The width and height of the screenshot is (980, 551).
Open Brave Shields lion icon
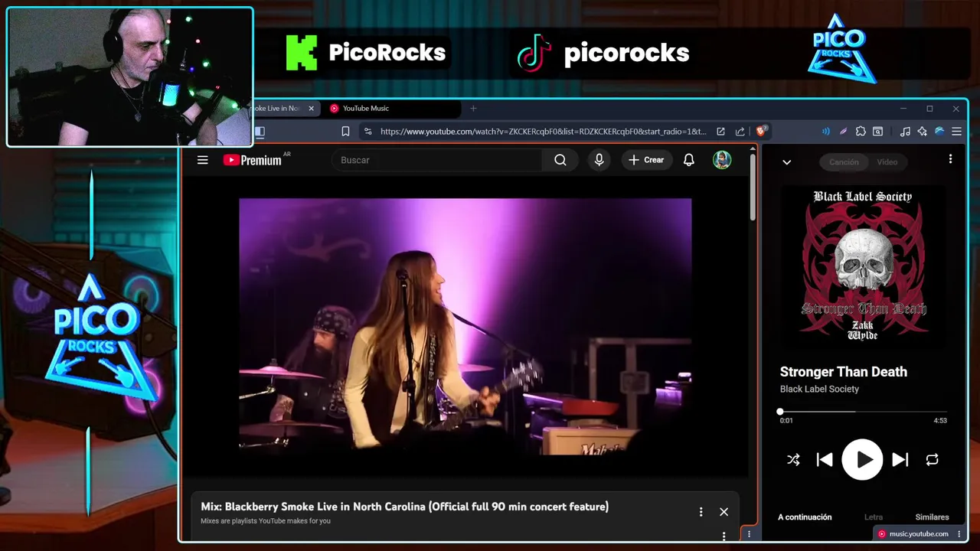pyautogui.click(x=762, y=131)
